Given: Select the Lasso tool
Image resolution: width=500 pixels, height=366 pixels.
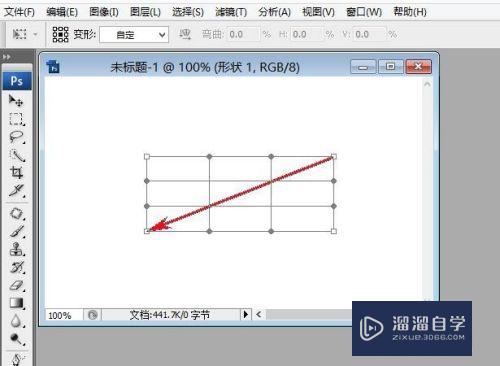Looking at the screenshot, I should pos(16,137).
